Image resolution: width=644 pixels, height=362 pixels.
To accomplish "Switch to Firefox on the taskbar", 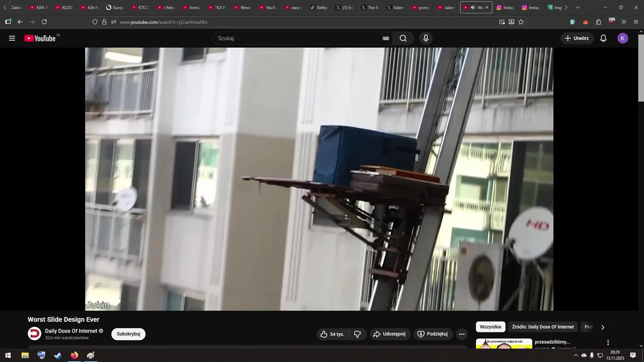I will (74, 355).
